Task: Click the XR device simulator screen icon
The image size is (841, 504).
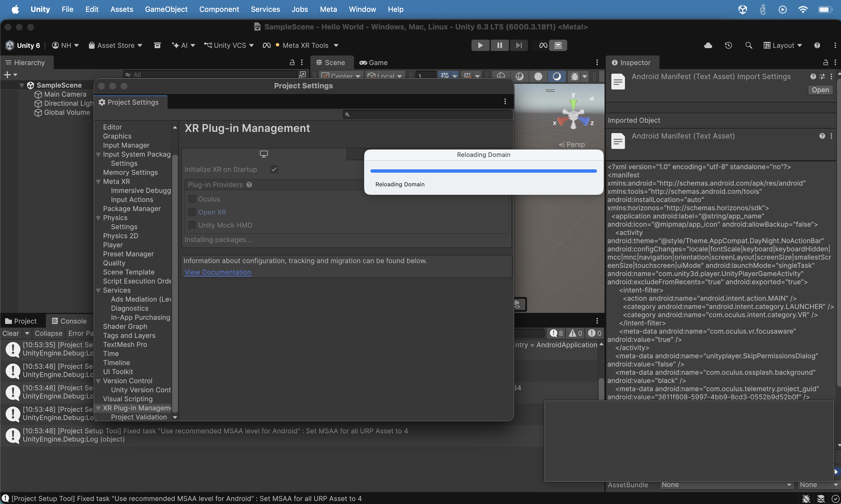Action: 558,45
